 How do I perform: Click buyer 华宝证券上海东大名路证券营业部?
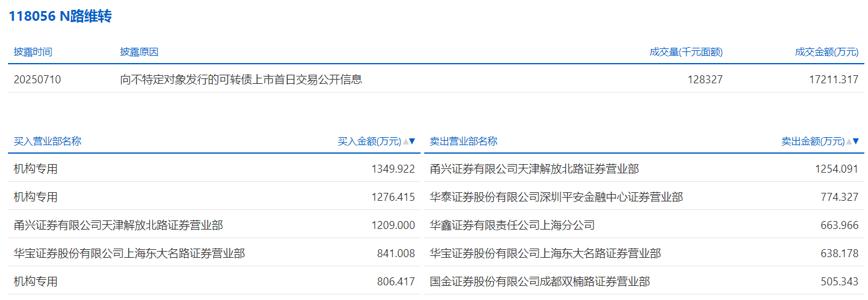[129, 253]
